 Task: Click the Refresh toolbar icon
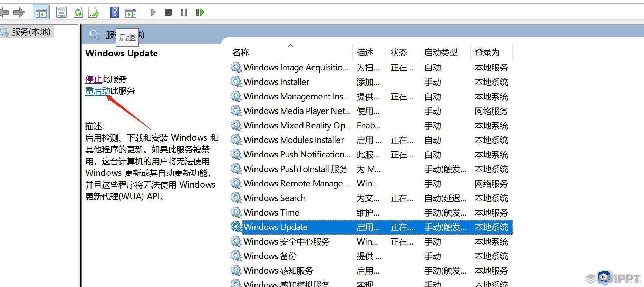(78, 13)
